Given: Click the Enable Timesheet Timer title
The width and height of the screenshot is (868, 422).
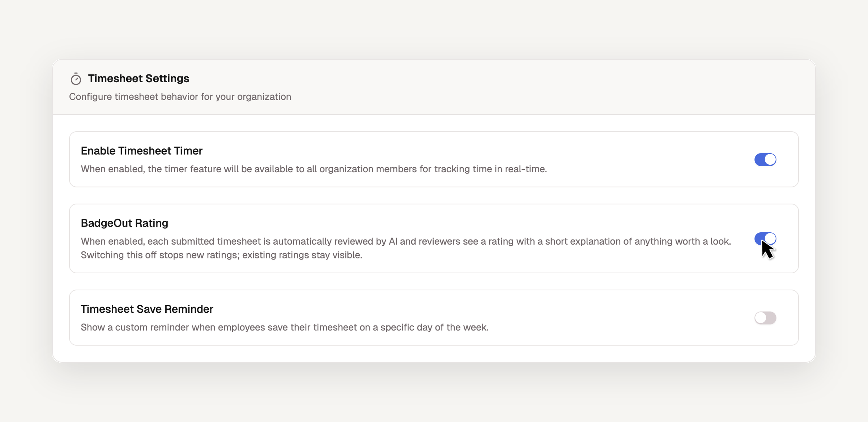Looking at the screenshot, I should pyautogui.click(x=141, y=151).
